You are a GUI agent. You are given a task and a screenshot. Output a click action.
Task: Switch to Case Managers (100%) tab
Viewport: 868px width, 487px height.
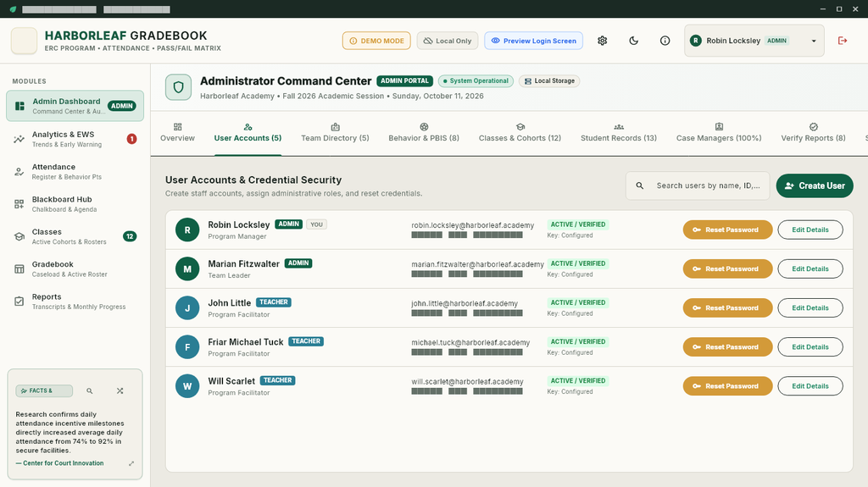click(719, 133)
